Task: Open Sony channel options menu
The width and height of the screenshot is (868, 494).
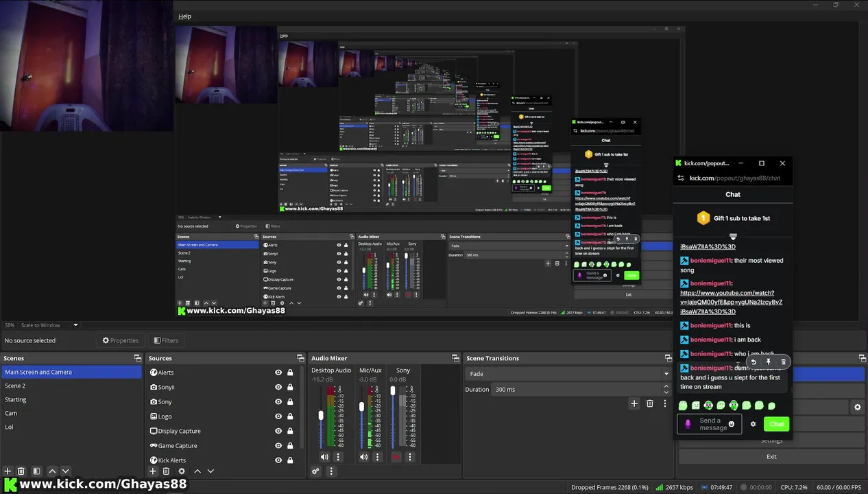Action: click(410, 457)
